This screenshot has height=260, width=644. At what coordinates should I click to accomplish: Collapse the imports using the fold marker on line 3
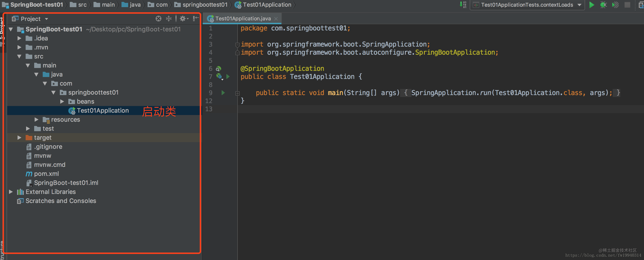click(237, 44)
